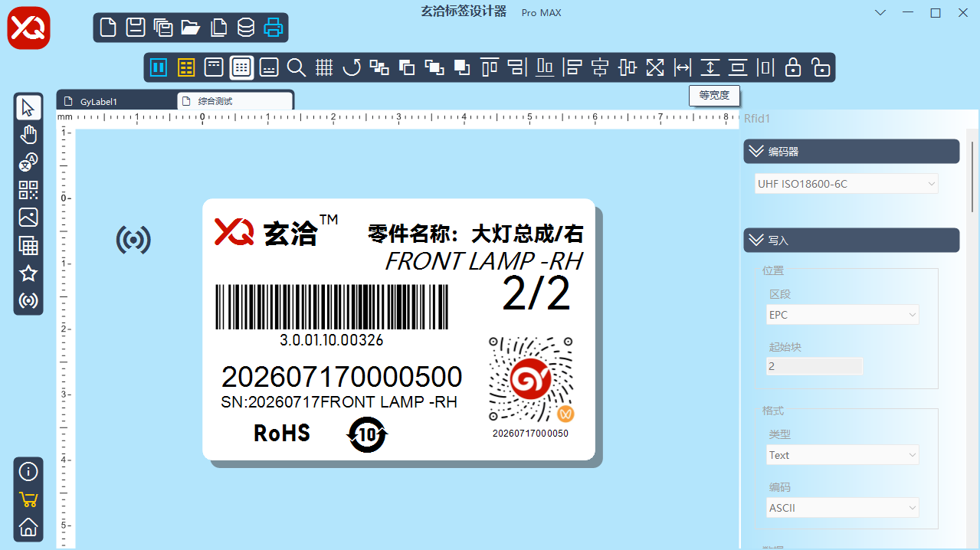The image size is (980, 550).
Task: Lock the selected object with the closed padlock
Action: tap(793, 67)
